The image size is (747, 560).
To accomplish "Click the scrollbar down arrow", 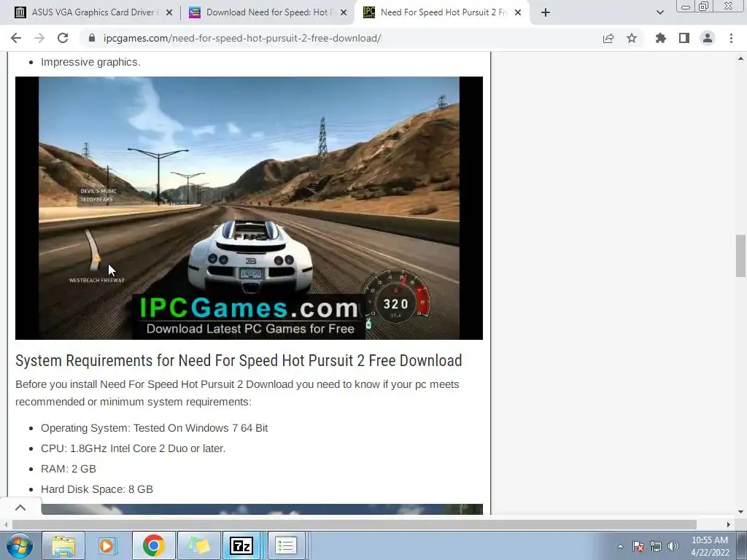I will pos(740,512).
